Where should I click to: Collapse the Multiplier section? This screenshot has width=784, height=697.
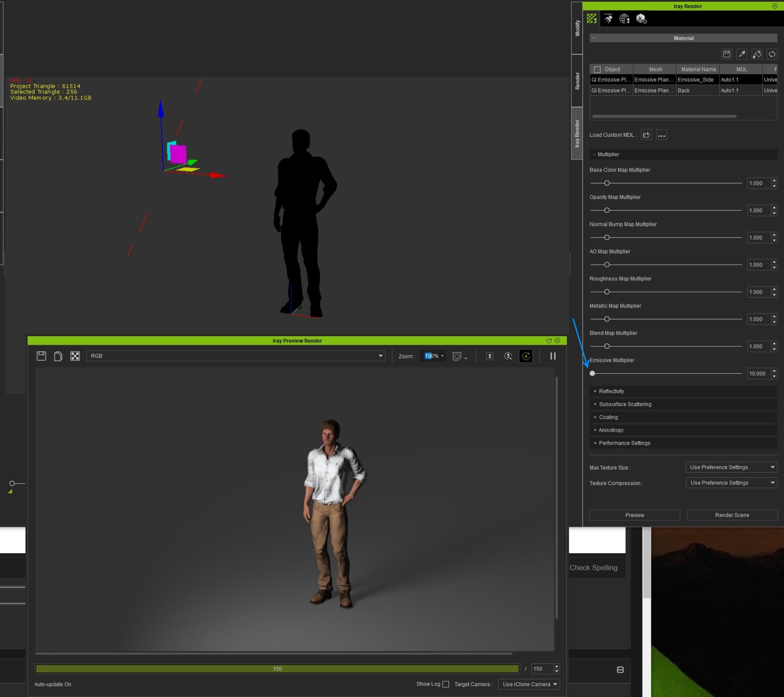tap(683, 154)
